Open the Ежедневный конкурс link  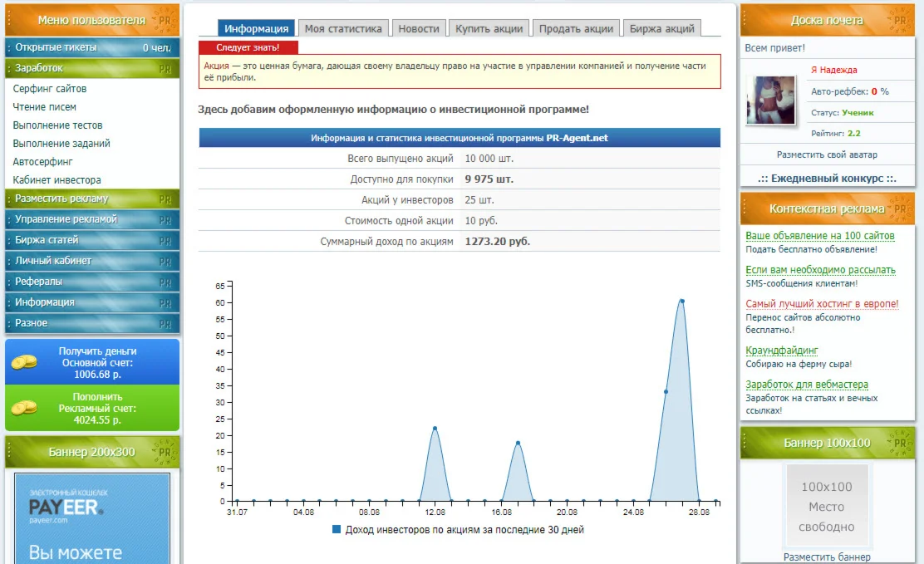pyautogui.click(x=827, y=178)
